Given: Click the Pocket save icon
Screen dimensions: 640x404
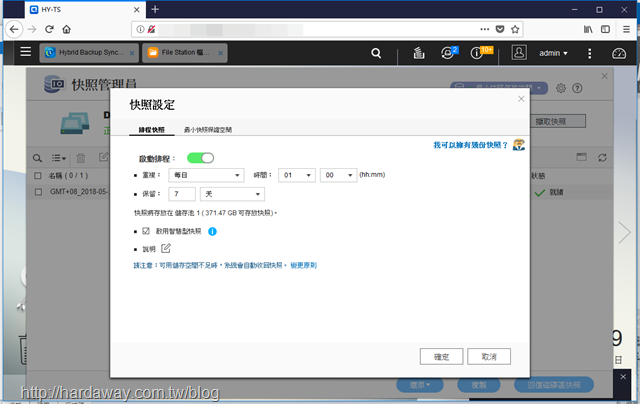Looking at the screenshot, I should coord(500,29).
